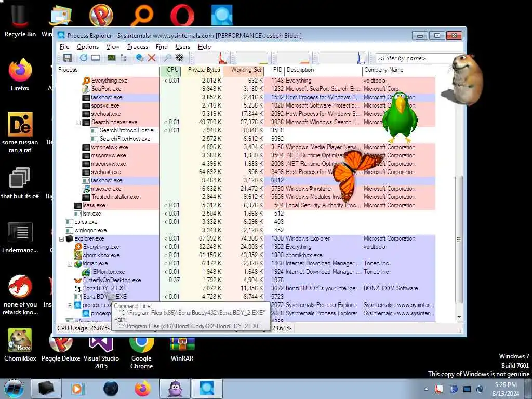Screen dimensions: 532x399
Task: Open the Help menu
Action: [204, 47]
